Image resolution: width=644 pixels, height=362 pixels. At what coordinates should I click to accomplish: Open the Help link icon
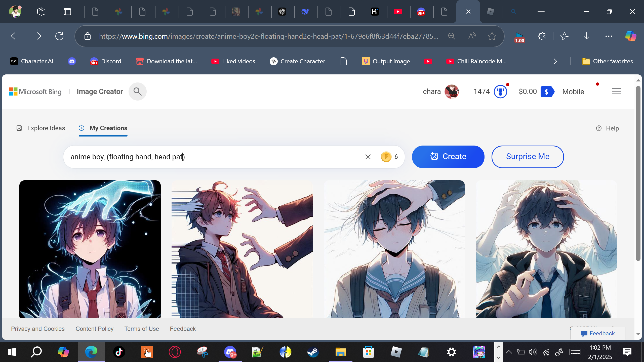599,128
